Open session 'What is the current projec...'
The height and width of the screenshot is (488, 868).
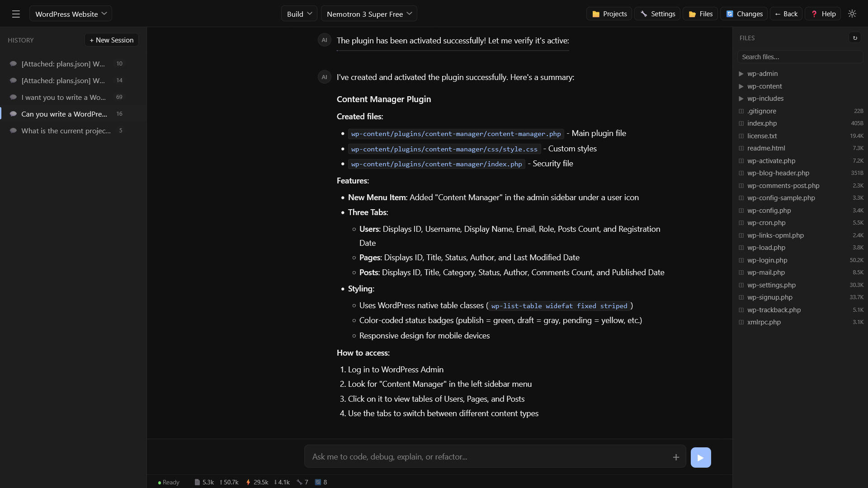click(73, 131)
